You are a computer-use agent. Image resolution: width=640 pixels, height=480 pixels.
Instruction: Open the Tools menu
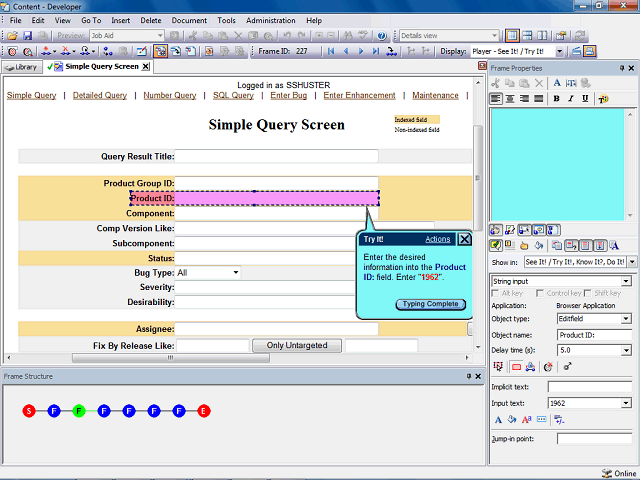226,20
